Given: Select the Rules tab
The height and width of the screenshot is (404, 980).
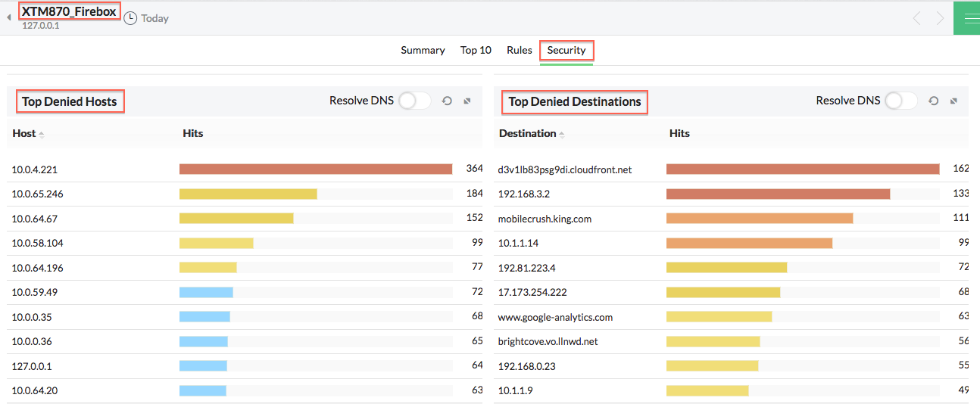Looking at the screenshot, I should tap(520, 50).
